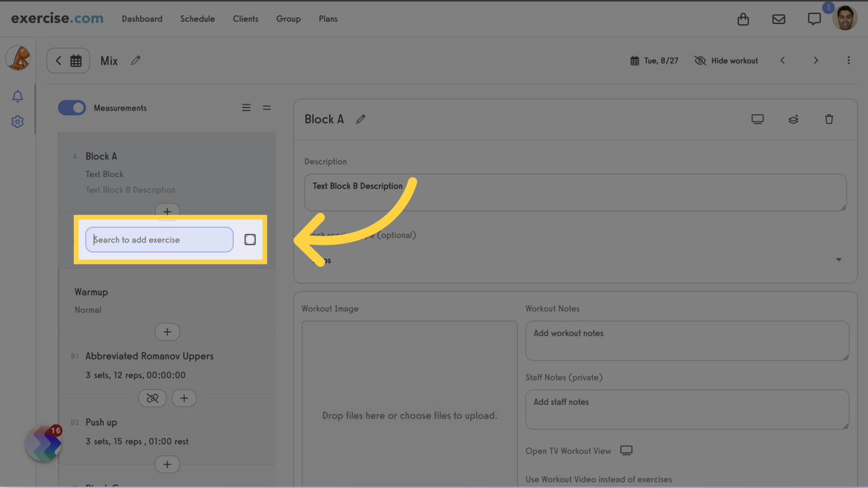Click the shopping bag icon

coord(743,19)
